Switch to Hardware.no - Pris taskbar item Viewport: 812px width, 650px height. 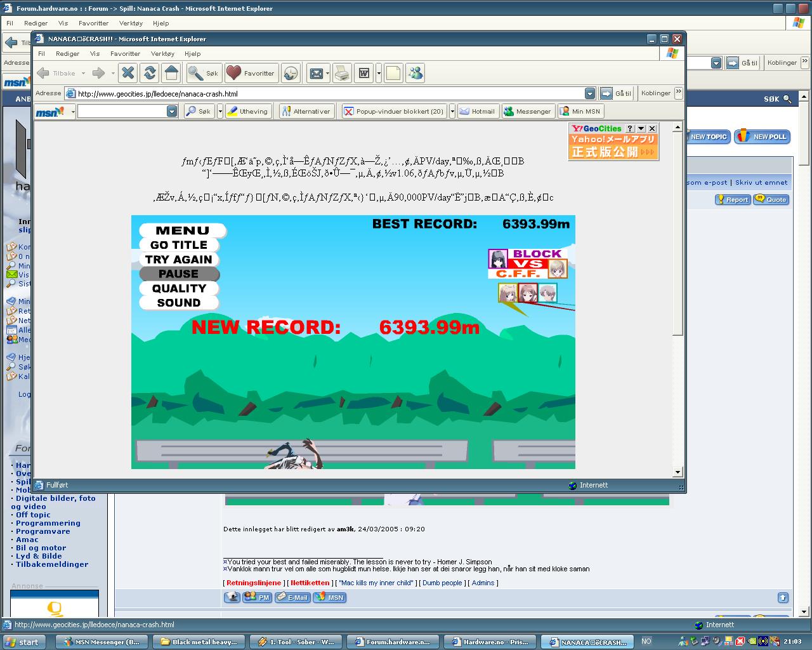[491, 642]
